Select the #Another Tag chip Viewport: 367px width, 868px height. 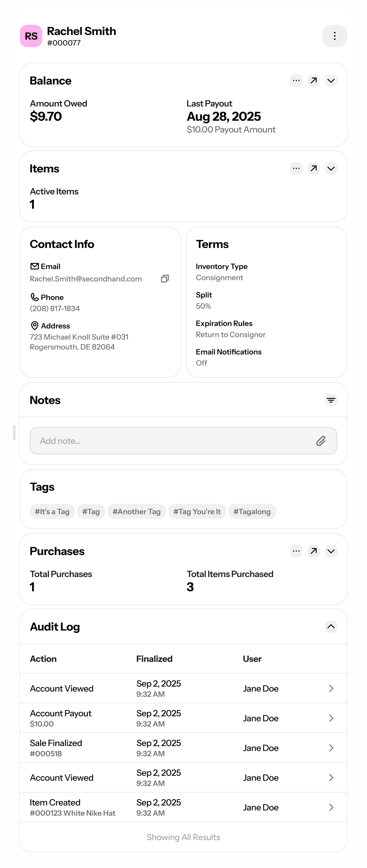coord(136,512)
